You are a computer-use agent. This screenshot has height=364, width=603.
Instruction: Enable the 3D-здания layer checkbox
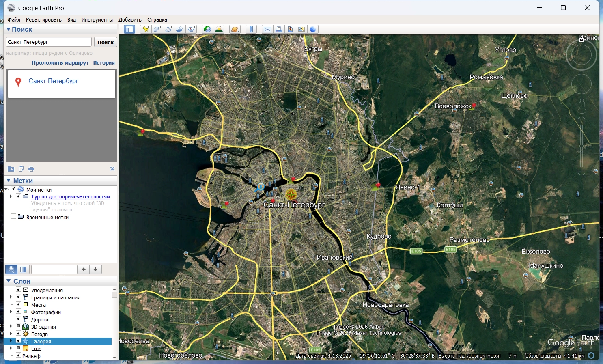point(18,326)
